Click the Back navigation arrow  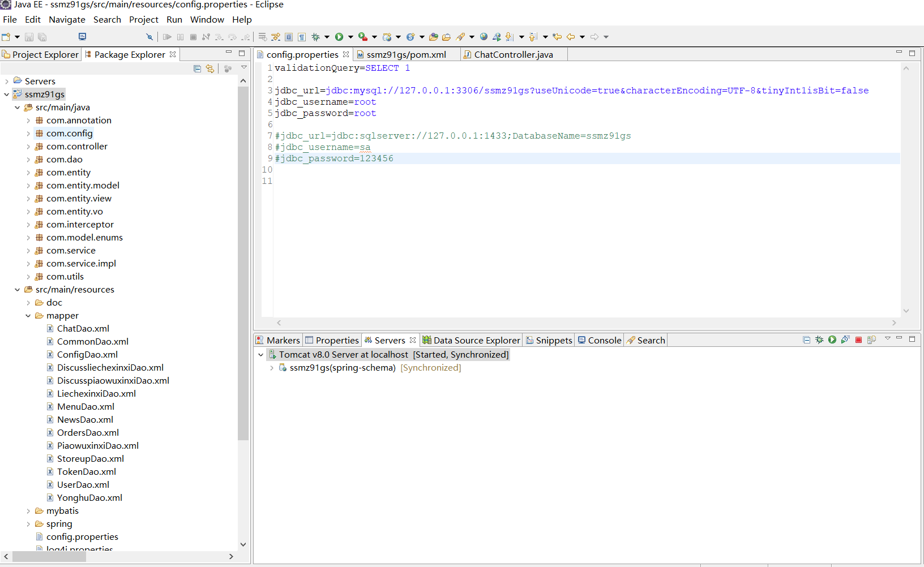tap(571, 37)
